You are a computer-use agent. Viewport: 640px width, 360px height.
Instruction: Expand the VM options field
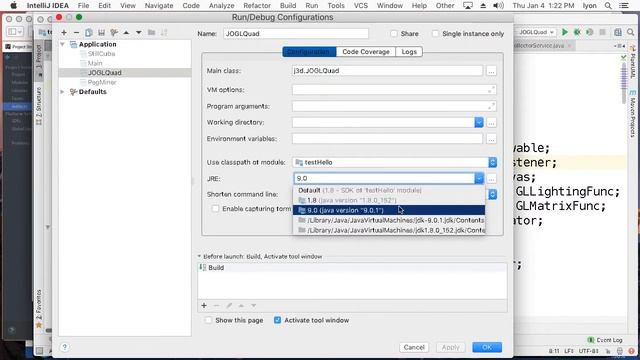coord(491,89)
